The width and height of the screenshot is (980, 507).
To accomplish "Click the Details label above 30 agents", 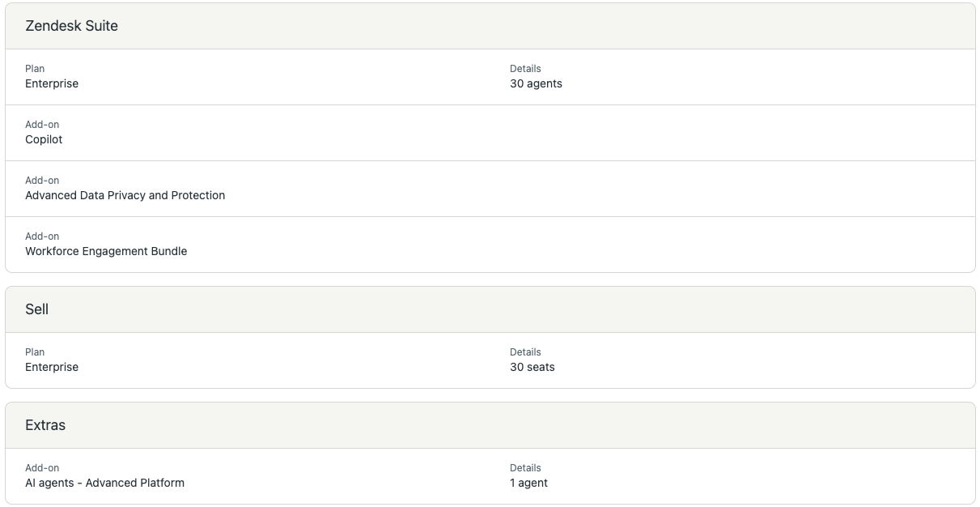I will (525, 69).
